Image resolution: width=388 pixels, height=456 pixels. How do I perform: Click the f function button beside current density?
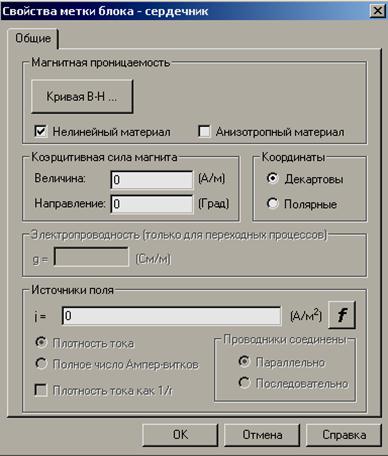click(342, 315)
